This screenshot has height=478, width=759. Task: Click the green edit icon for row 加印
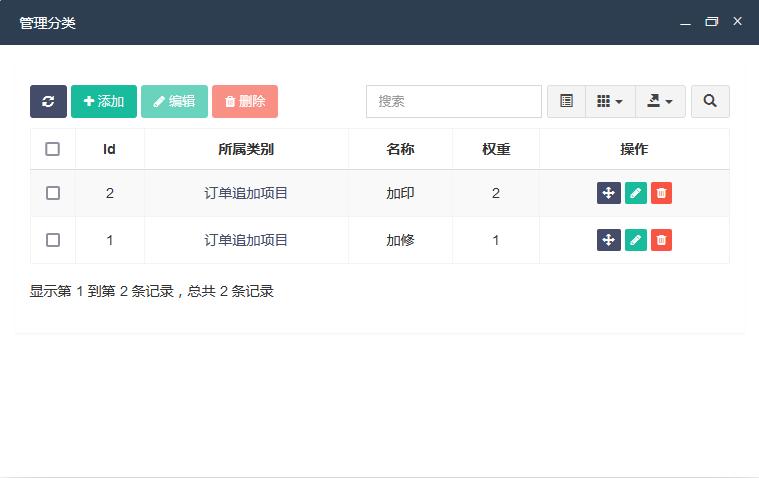635,193
